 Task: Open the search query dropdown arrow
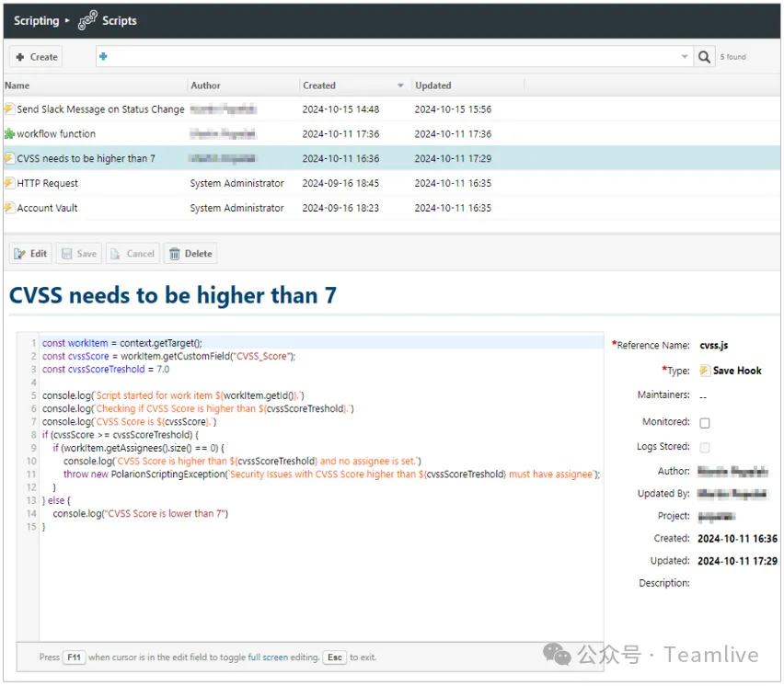pos(685,56)
